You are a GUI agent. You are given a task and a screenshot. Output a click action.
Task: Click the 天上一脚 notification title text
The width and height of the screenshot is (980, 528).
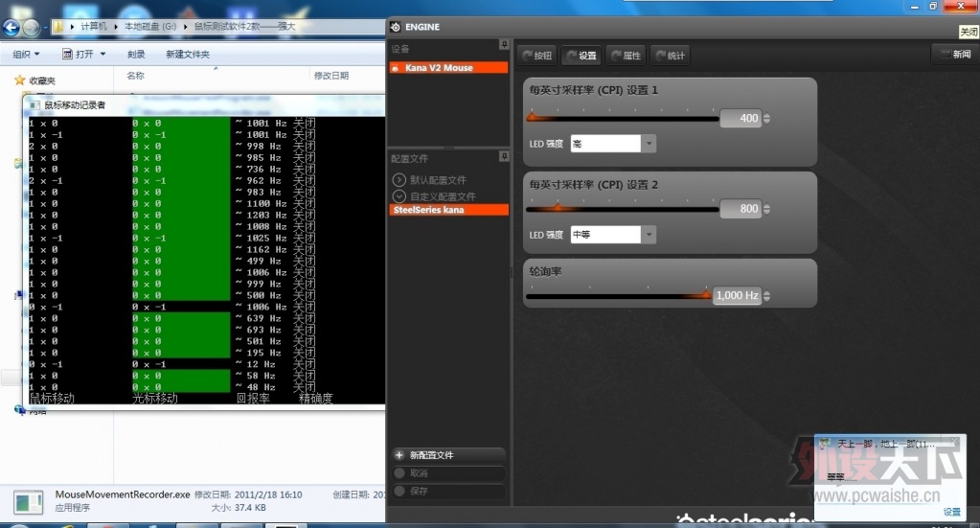pos(885,444)
